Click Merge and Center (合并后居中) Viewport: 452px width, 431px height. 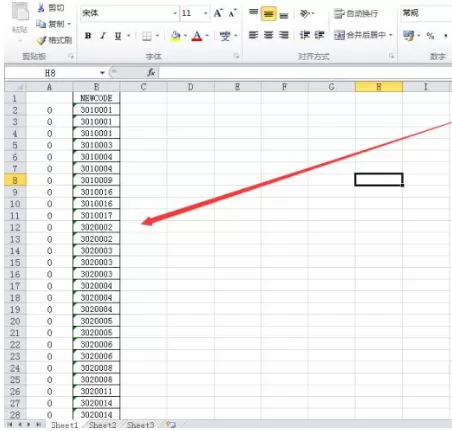(x=360, y=35)
